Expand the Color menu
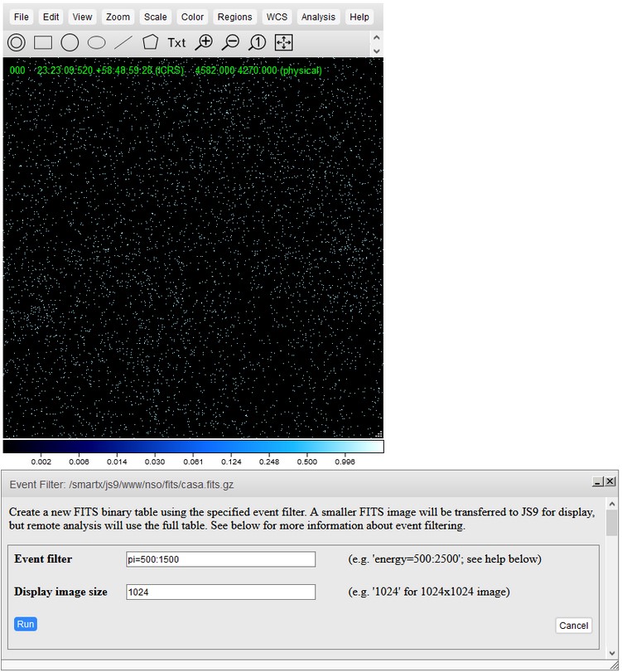The width and height of the screenshot is (622, 672). pos(192,17)
